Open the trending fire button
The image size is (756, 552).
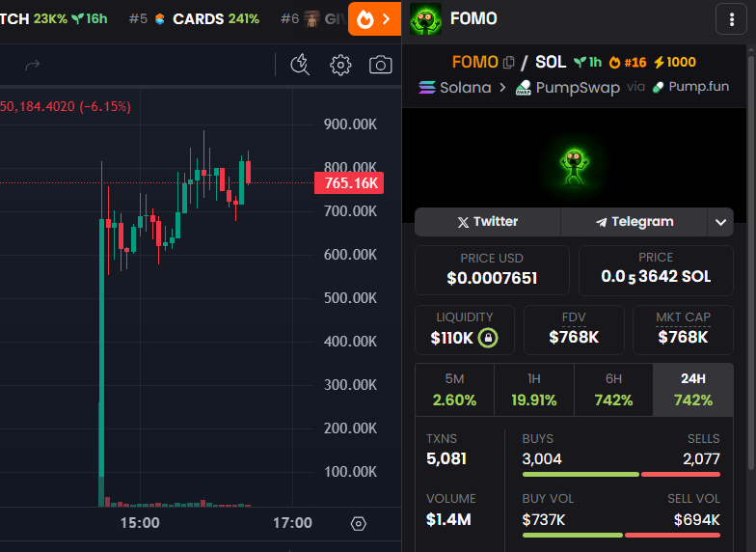click(374, 19)
